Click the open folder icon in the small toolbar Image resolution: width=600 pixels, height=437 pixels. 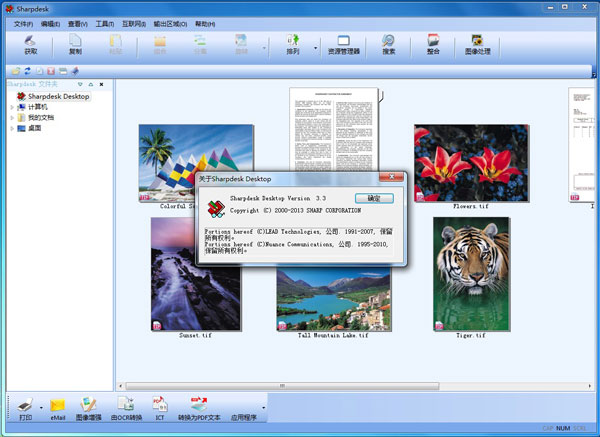point(16,71)
